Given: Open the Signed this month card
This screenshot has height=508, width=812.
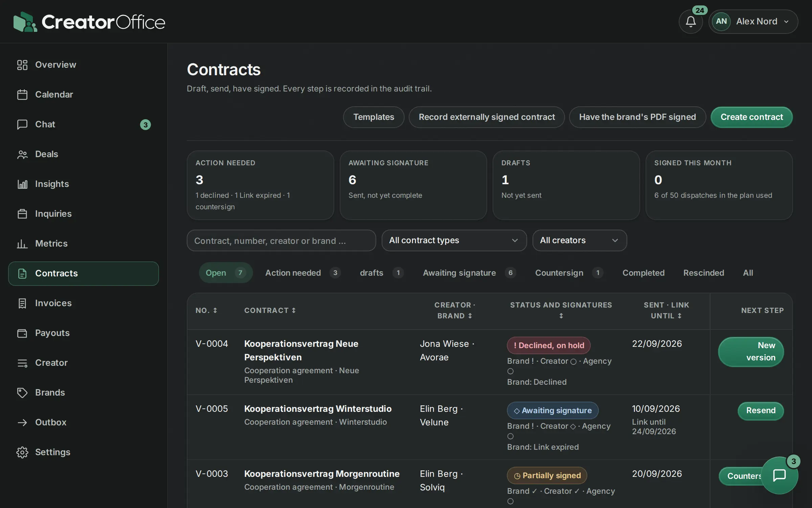Looking at the screenshot, I should click(x=719, y=185).
